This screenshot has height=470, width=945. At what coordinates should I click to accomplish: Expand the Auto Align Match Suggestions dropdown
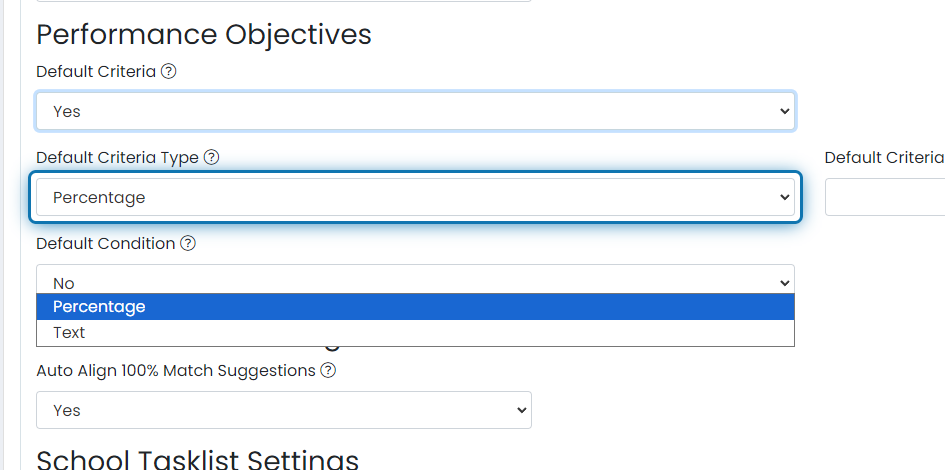tap(283, 410)
